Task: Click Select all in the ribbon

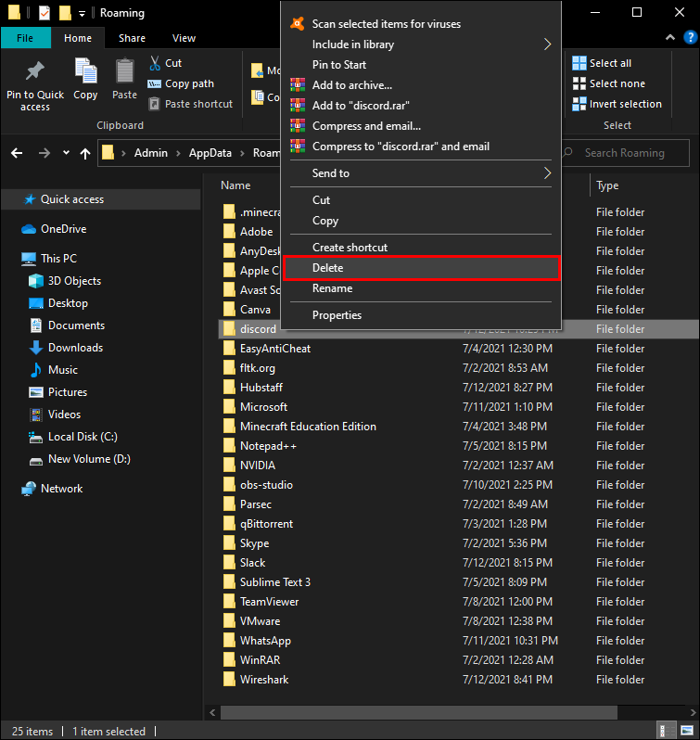Action: pos(602,63)
